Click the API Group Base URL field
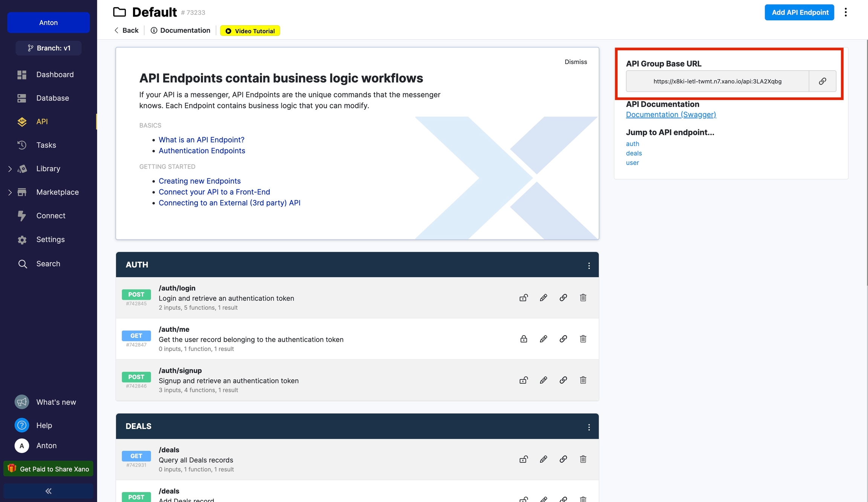The image size is (868, 502). tap(717, 81)
